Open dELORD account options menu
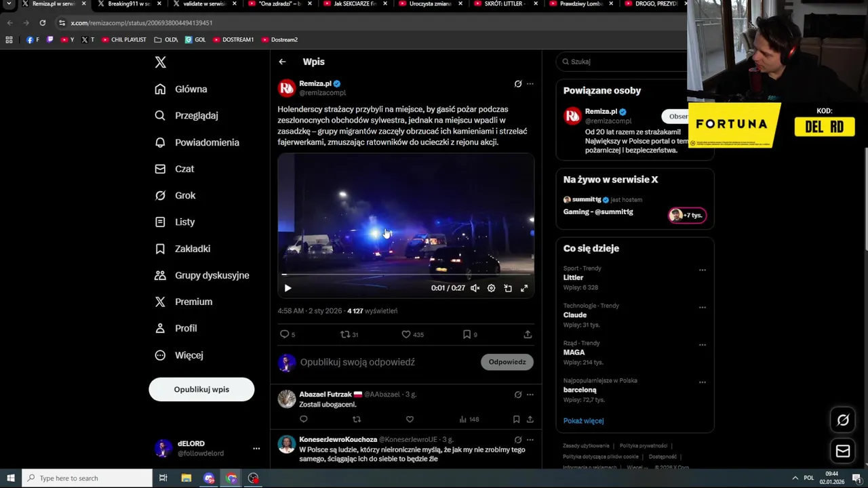 [256, 449]
